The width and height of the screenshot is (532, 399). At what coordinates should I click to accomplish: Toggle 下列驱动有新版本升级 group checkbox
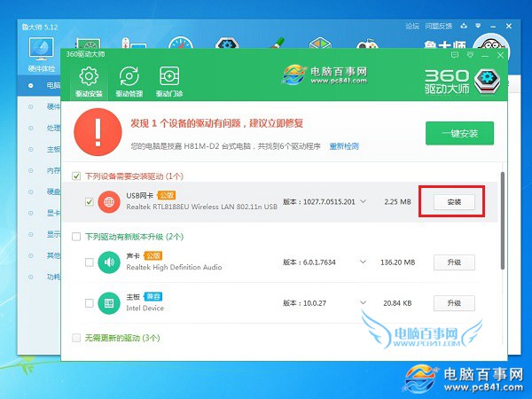[x=75, y=237]
